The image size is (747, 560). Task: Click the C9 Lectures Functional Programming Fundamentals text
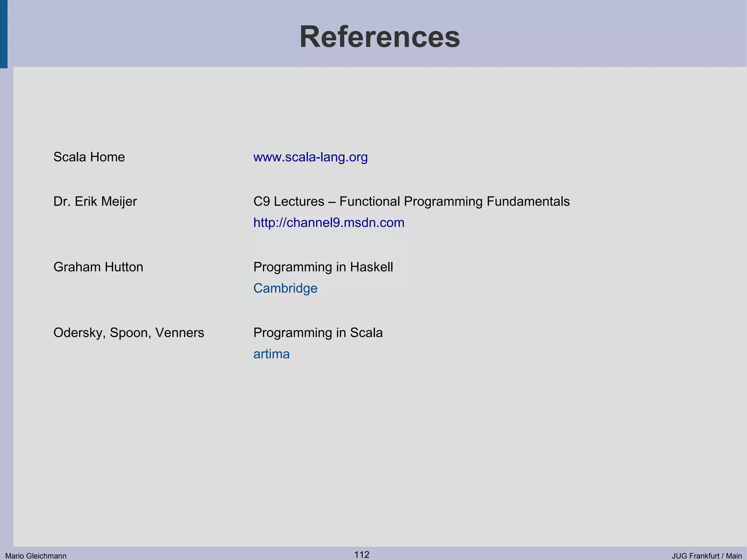pos(411,201)
